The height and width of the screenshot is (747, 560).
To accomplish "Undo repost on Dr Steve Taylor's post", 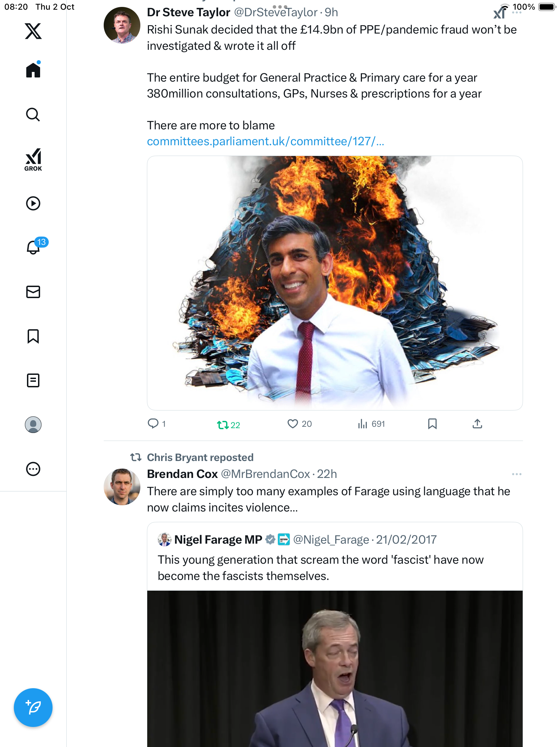I will 223,425.
